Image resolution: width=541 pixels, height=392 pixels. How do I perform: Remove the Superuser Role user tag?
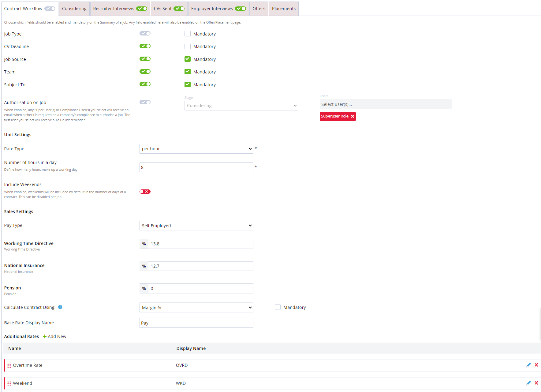[353, 116]
